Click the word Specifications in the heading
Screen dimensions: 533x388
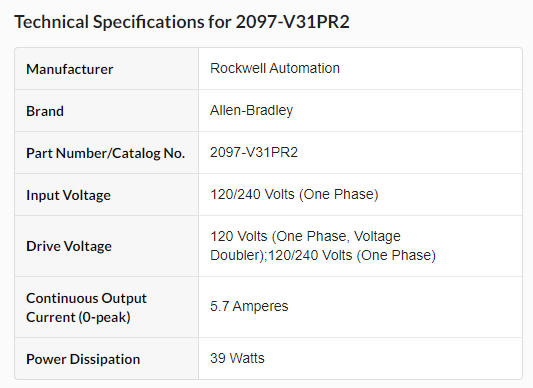tap(148, 22)
